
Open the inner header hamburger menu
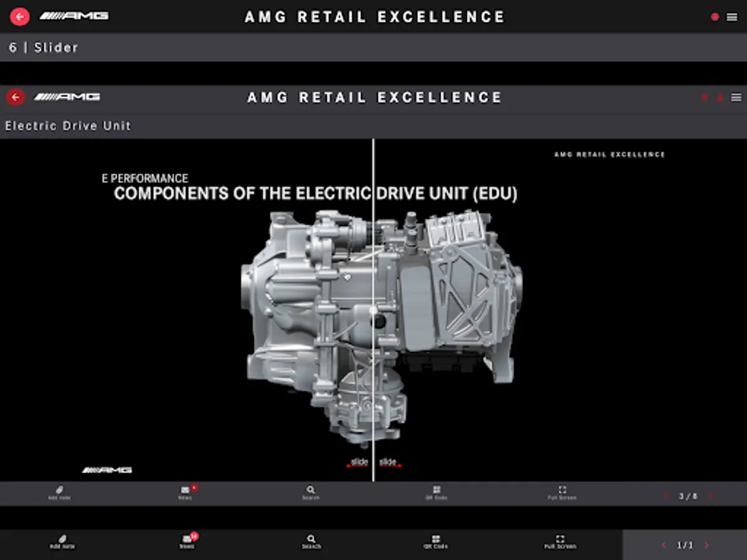pyautogui.click(x=736, y=98)
